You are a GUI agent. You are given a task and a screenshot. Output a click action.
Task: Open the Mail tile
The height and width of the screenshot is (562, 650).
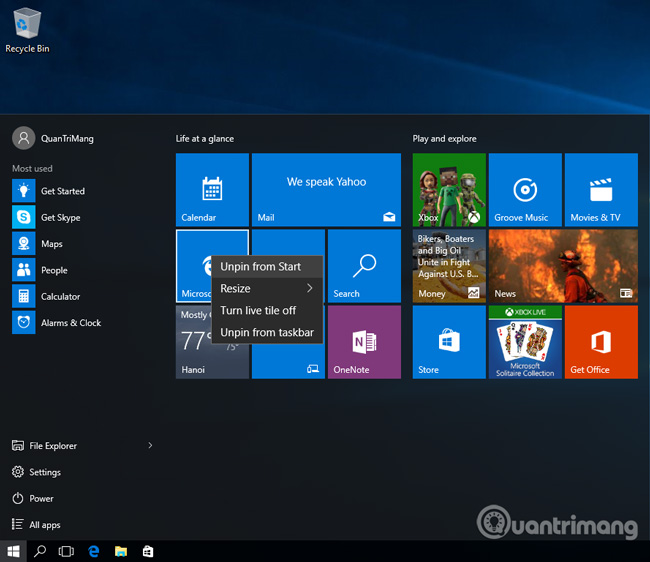click(326, 190)
